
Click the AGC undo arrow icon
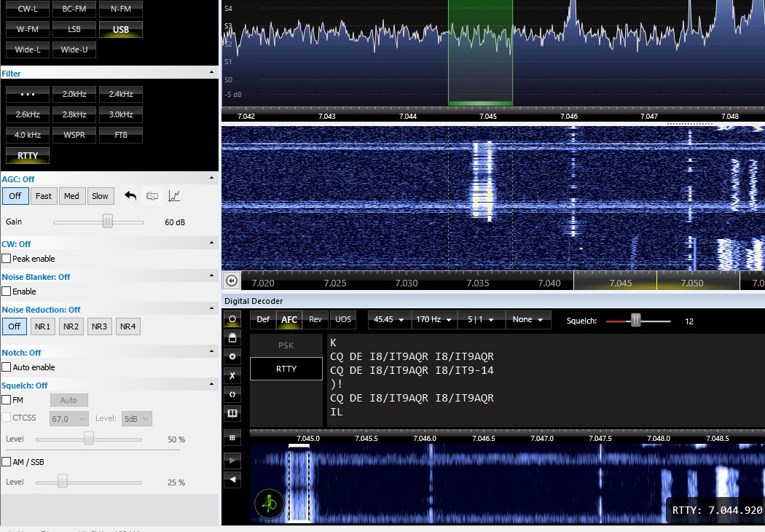tap(130, 195)
